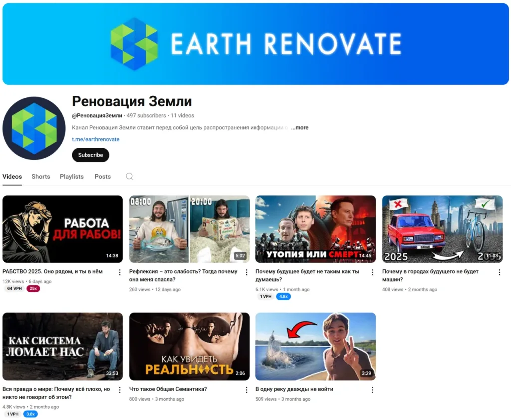The width and height of the screenshot is (511, 420).
Task: Open title В одну реку дважды не войти
Action: click(x=294, y=389)
